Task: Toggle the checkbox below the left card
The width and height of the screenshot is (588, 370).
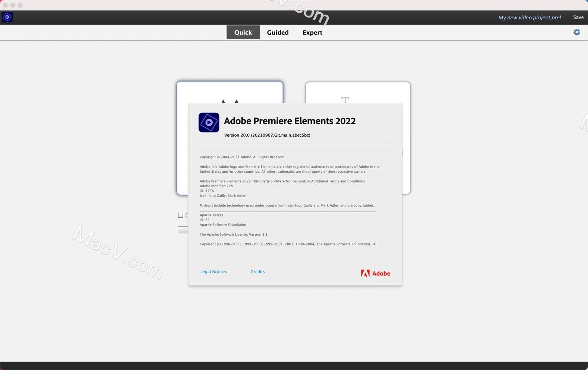Action: (x=180, y=215)
